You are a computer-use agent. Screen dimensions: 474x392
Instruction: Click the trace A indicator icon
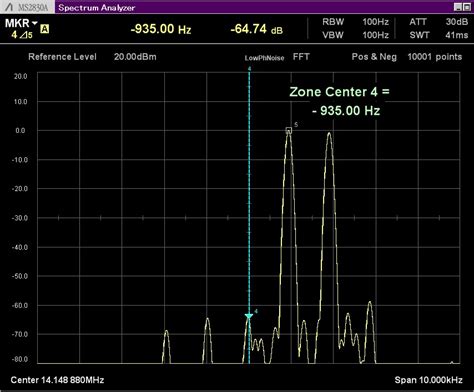pyautogui.click(x=44, y=29)
